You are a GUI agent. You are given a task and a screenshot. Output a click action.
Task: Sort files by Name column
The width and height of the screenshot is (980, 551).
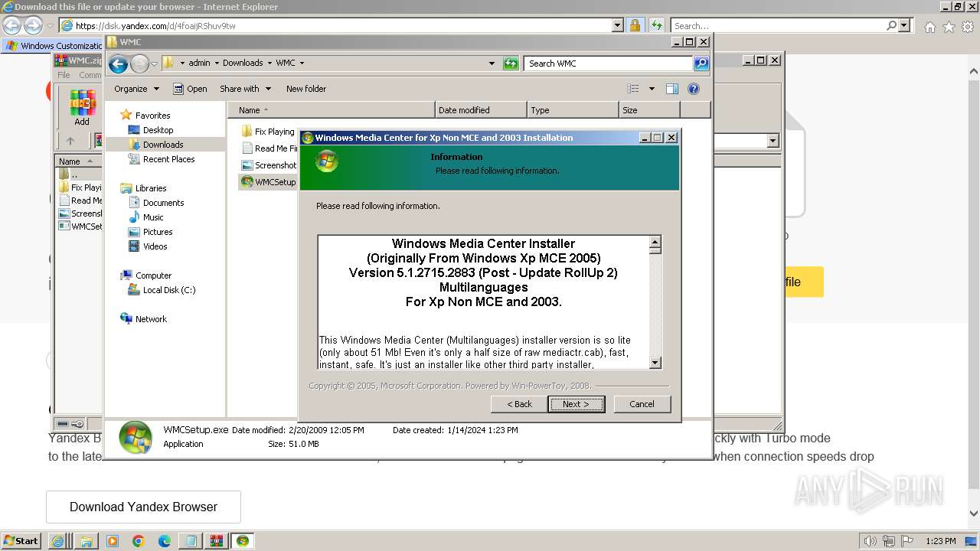[332, 110]
